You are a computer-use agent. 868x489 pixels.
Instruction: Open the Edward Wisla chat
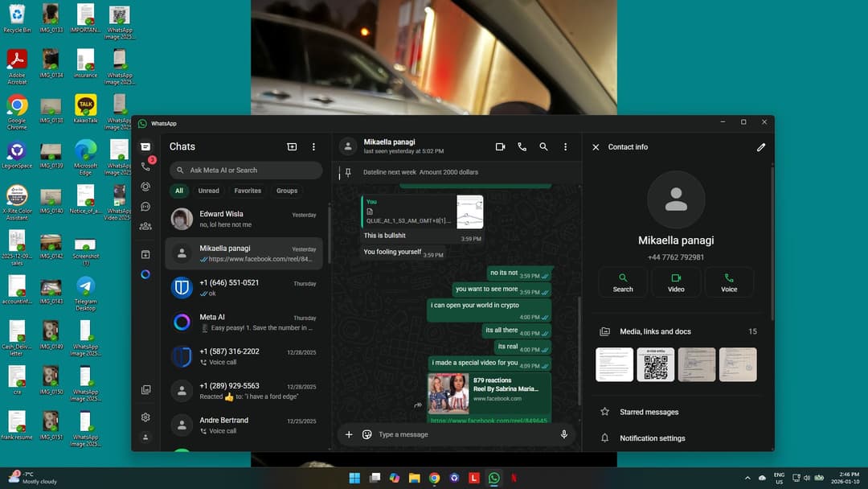coord(244,219)
